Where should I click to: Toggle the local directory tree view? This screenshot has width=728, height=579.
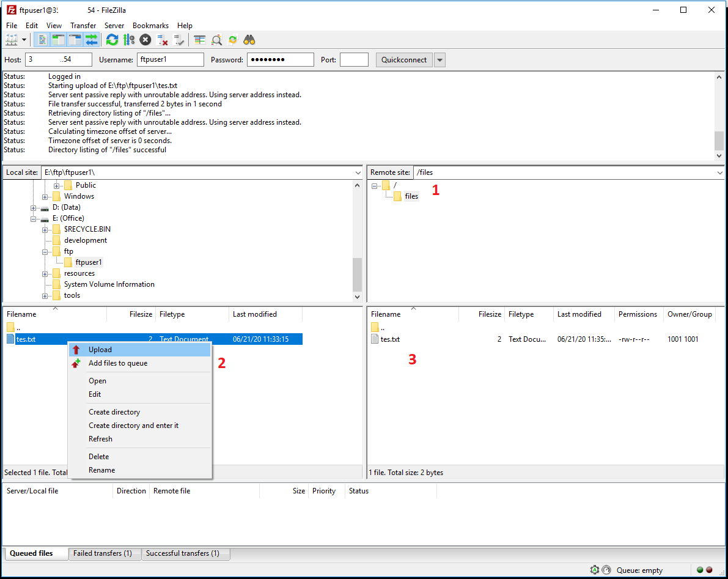(59, 40)
